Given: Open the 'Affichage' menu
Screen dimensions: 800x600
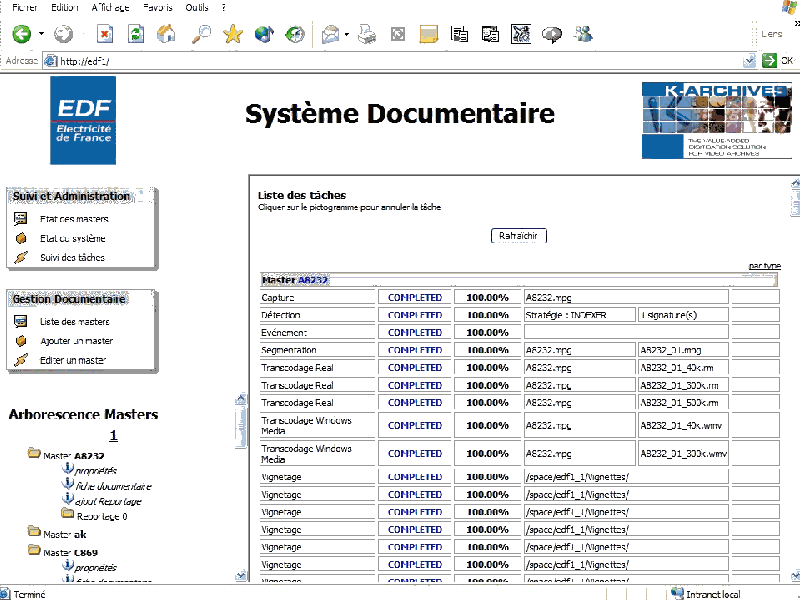Looking at the screenshot, I should 110,7.
